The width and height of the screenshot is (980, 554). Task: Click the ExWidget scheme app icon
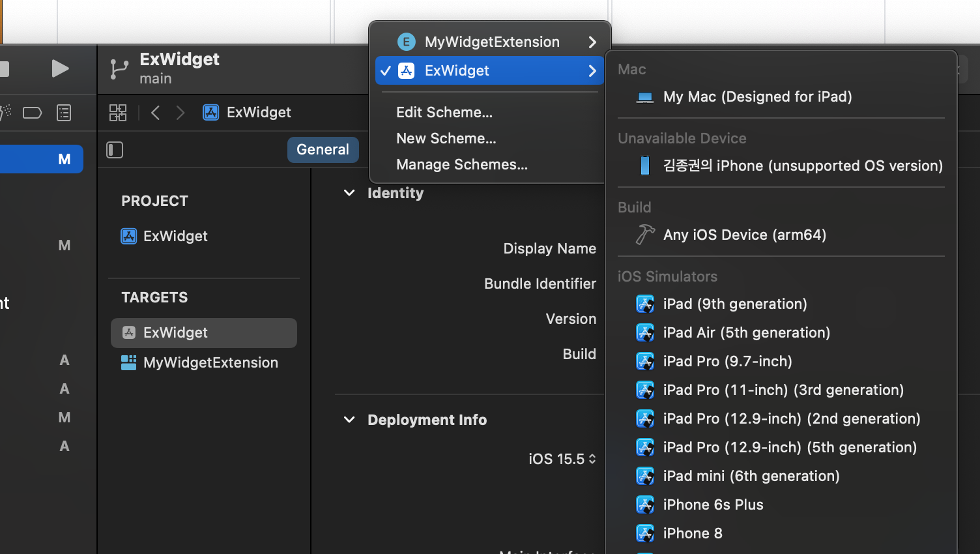(x=406, y=70)
